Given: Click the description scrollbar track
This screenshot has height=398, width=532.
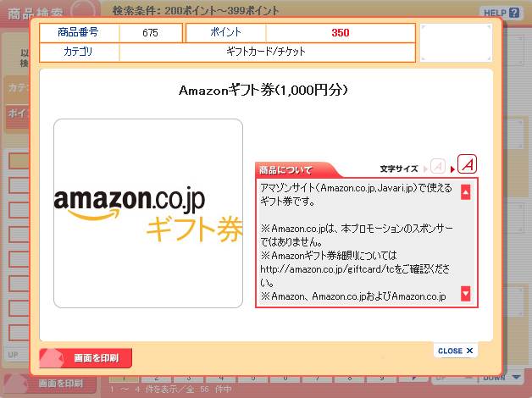Looking at the screenshot, I should tap(466, 243).
